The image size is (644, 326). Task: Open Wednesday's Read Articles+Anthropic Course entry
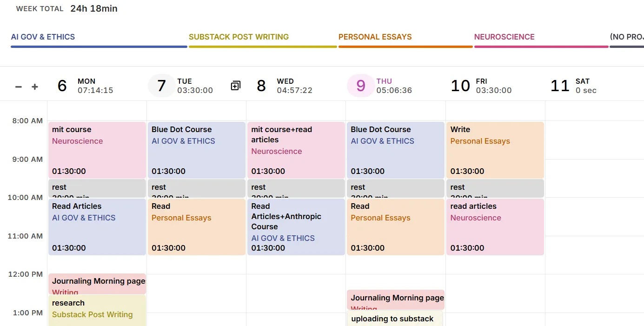296,227
